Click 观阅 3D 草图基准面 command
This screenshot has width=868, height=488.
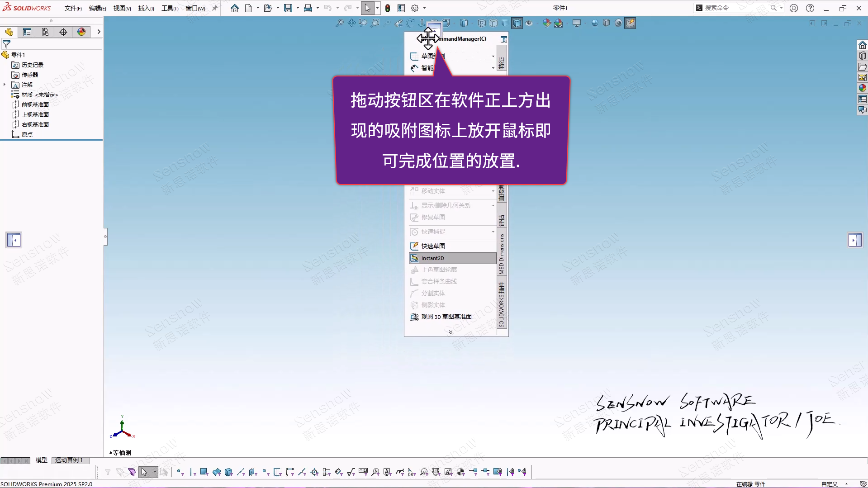[x=446, y=317]
